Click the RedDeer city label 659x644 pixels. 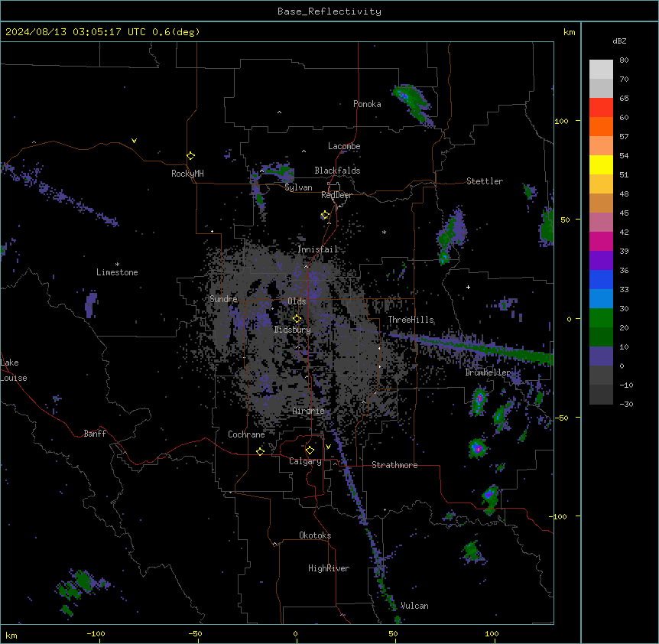[336, 195]
